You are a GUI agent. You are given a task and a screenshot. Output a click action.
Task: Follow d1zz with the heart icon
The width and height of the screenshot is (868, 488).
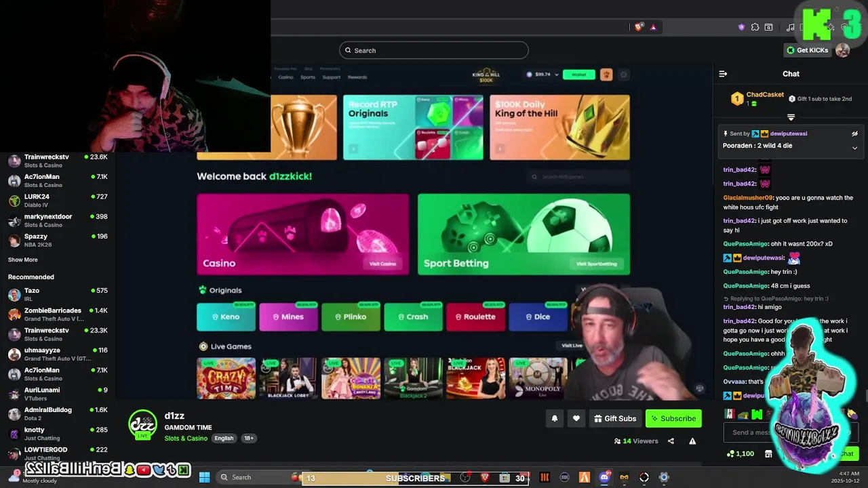[576, 419]
